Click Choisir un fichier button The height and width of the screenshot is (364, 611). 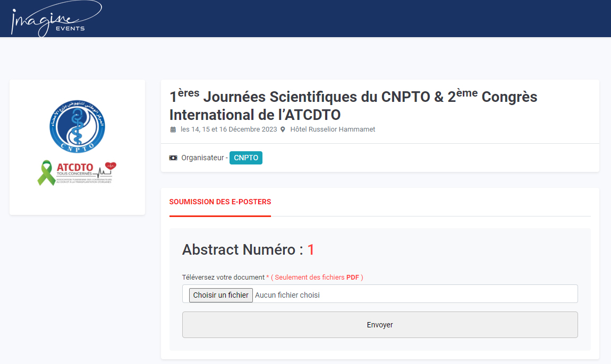pos(221,295)
